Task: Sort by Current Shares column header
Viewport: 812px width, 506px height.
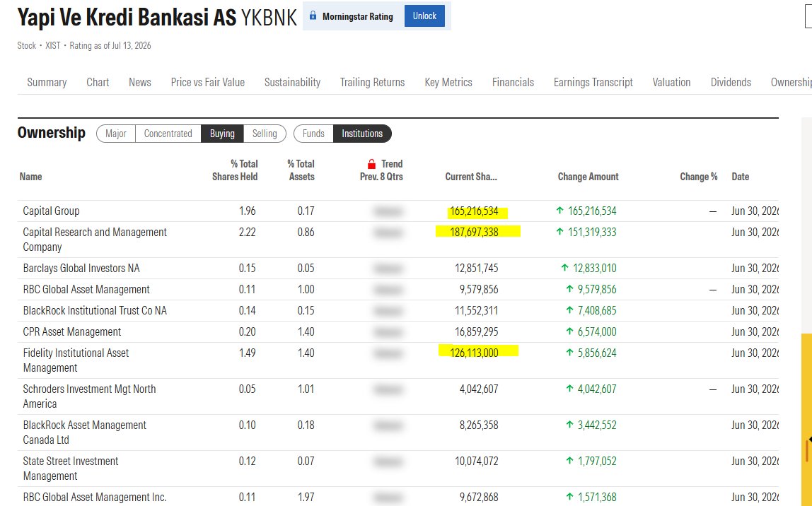Action: tap(471, 177)
